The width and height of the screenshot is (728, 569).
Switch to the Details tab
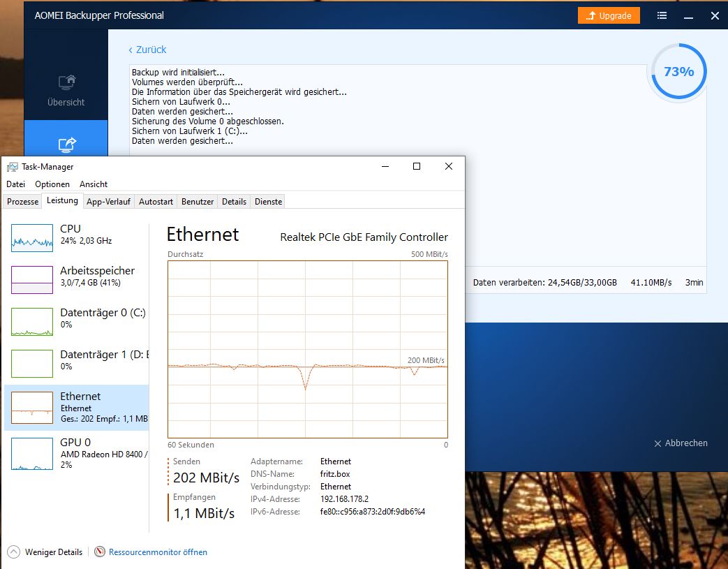coord(234,202)
